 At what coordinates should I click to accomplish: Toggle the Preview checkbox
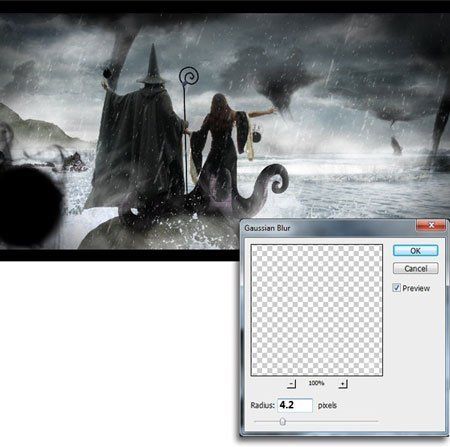[396, 288]
